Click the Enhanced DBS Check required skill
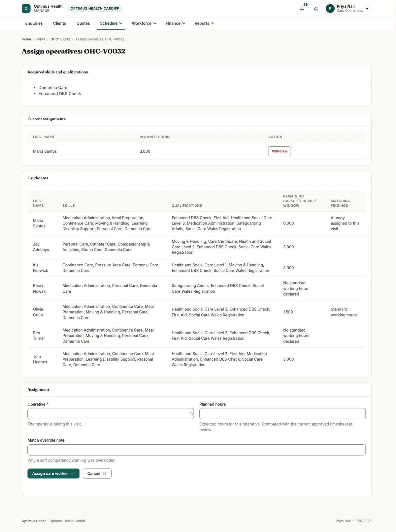 point(60,94)
